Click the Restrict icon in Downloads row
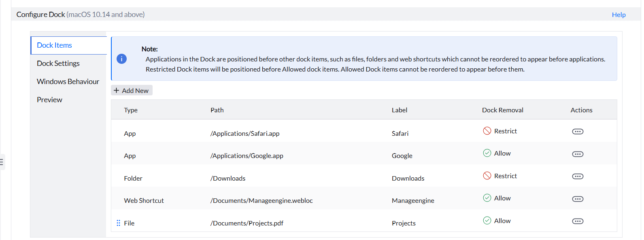The image size is (644, 240). tap(487, 176)
